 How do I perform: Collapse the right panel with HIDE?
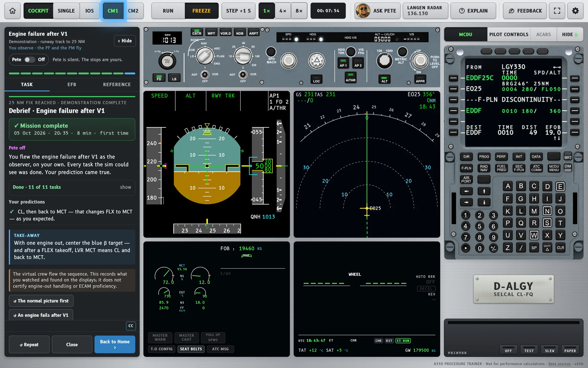pyautogui.click(x=570, y=34)
